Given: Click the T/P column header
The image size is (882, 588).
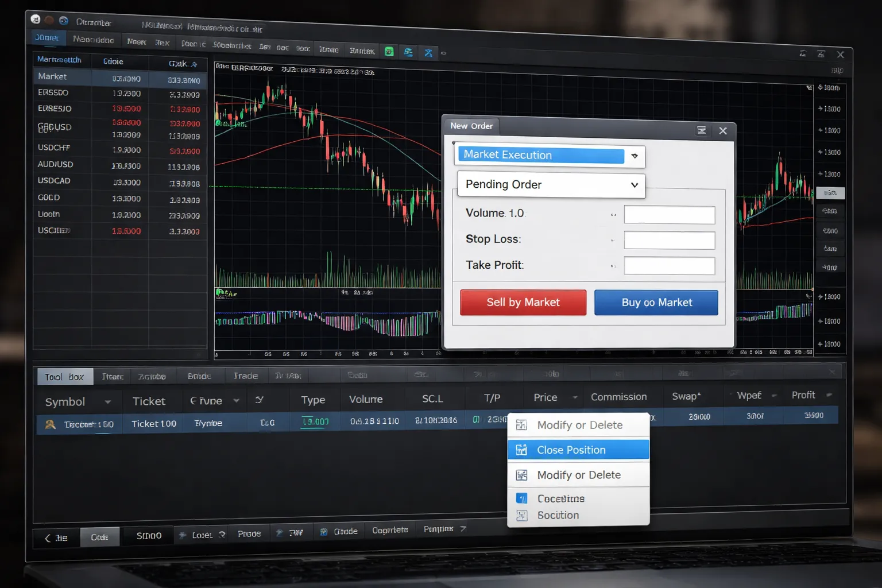Looking at the screenshot, I should coord(492,398).
